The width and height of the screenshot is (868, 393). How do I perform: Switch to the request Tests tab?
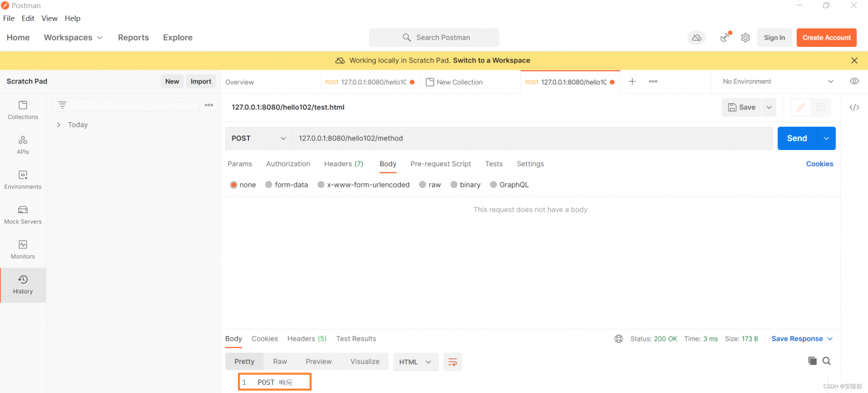pos(494,164)
